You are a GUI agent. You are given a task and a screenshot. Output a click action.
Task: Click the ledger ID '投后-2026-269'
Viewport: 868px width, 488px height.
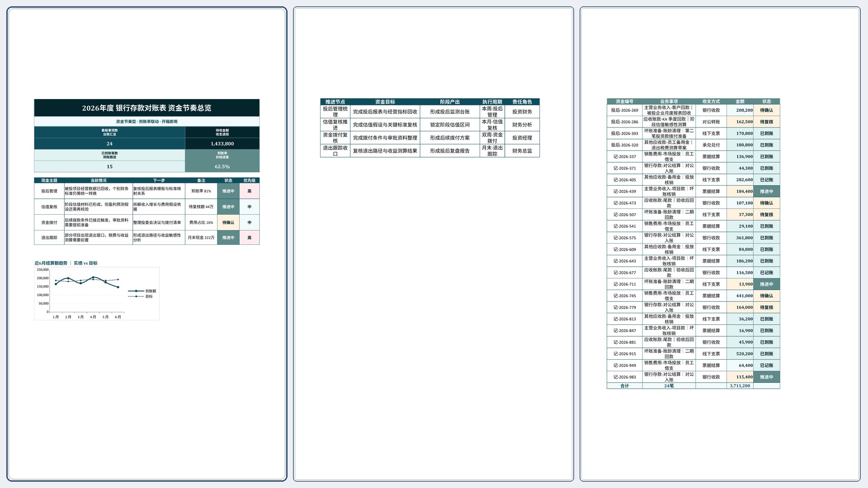pos(624,110)
